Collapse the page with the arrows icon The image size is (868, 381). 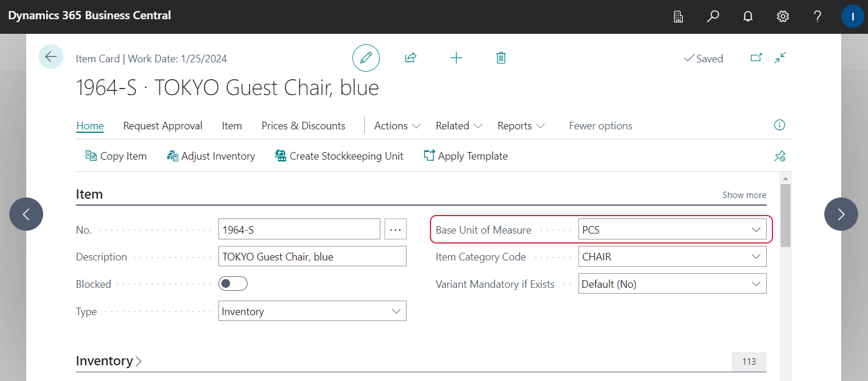point(780,58)
